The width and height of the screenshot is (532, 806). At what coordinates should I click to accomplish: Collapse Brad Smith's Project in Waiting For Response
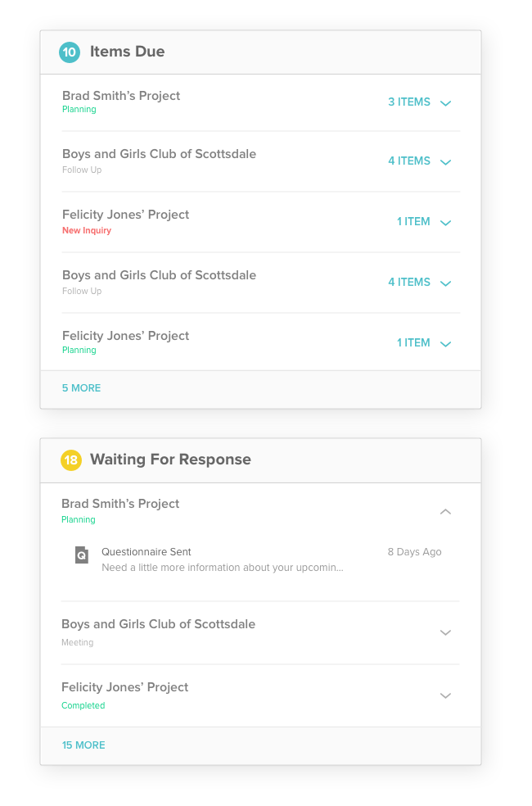pyautogui.click(x=446, y=511)
